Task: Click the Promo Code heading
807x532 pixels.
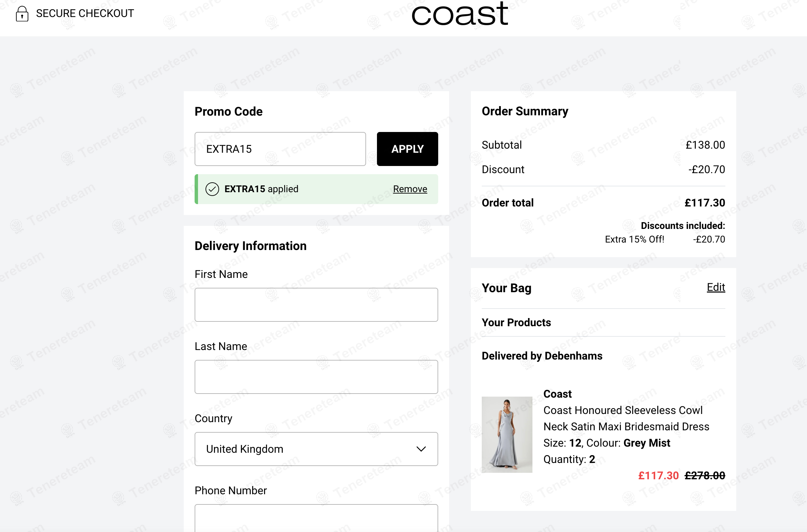Action: [228, 112]
